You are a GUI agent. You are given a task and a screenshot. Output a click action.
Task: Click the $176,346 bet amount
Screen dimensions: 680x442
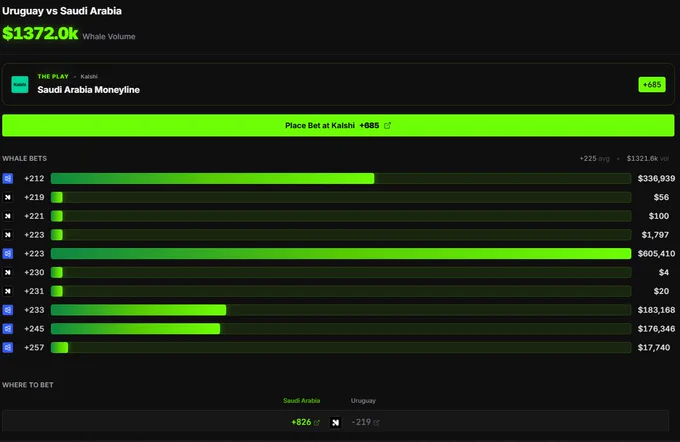tap(656, 329)
